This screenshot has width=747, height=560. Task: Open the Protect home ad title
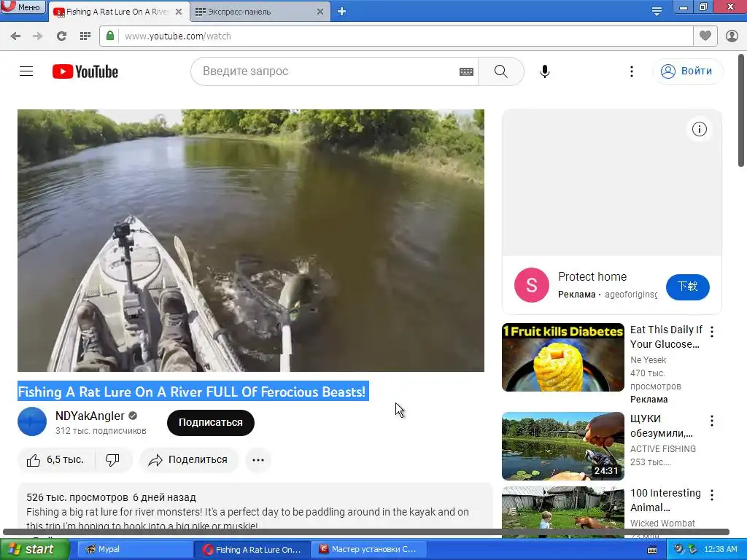click(x=592, y=276)
